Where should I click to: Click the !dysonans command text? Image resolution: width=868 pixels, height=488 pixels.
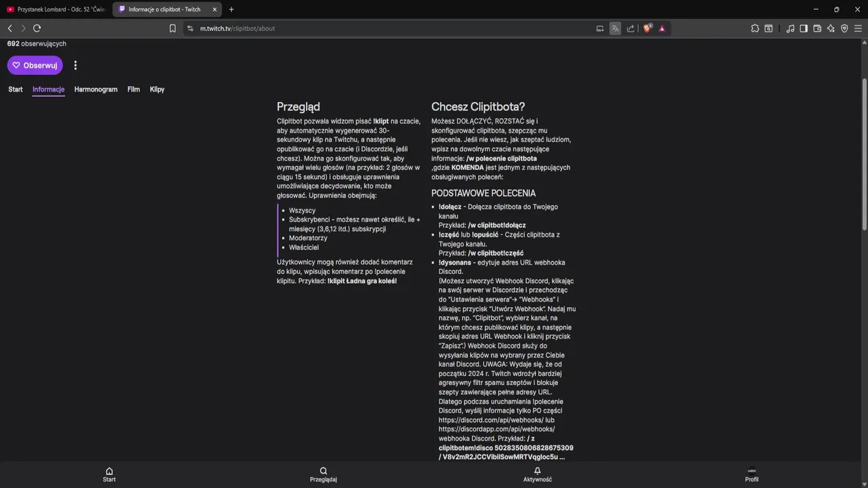click(455, 262)
